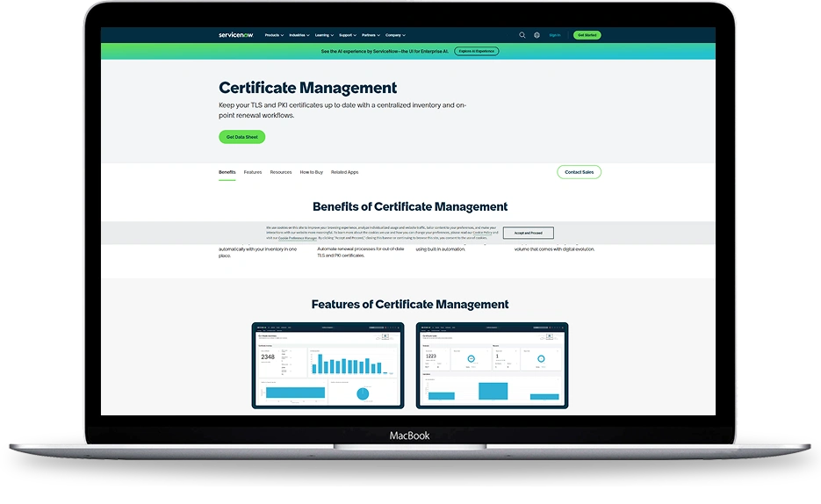
Task: Click Benefits of Certificate Management heading
Action: tap(410, 206)
